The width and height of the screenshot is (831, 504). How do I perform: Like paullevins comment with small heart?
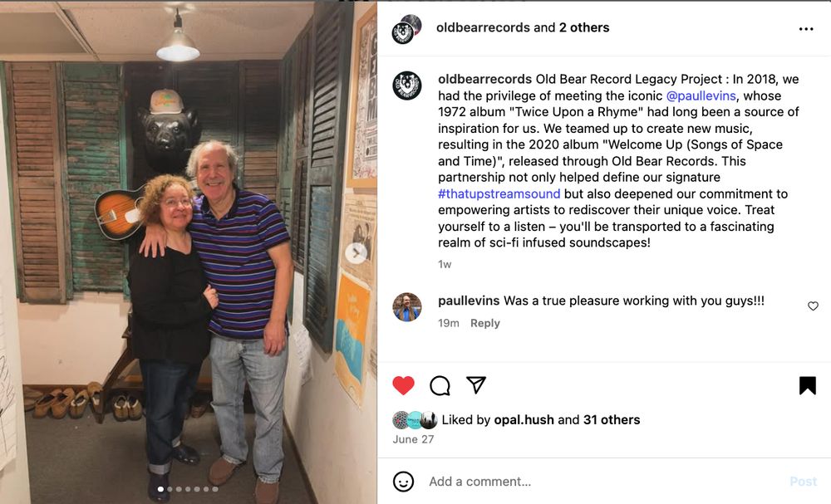[x=813, y=306]
